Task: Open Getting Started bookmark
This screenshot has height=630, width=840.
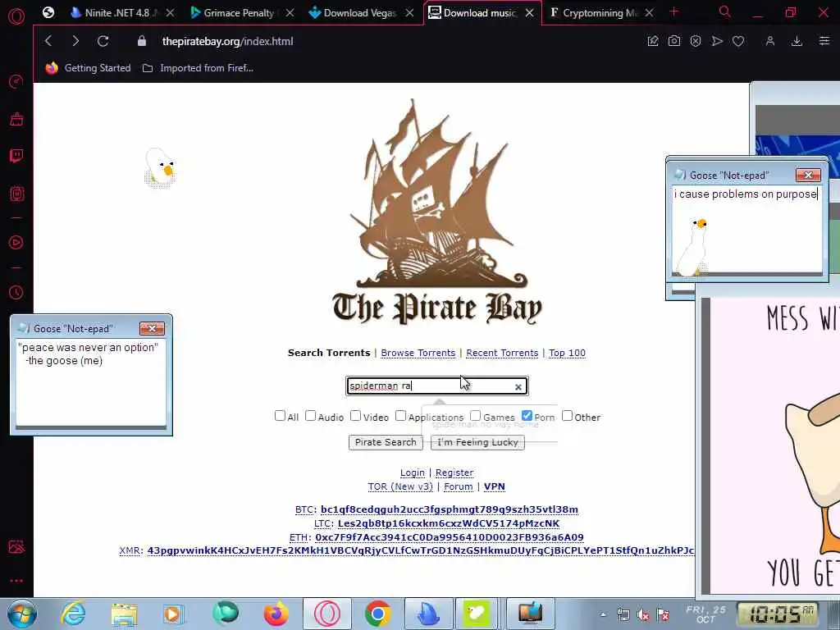Action: pos(89,68)
